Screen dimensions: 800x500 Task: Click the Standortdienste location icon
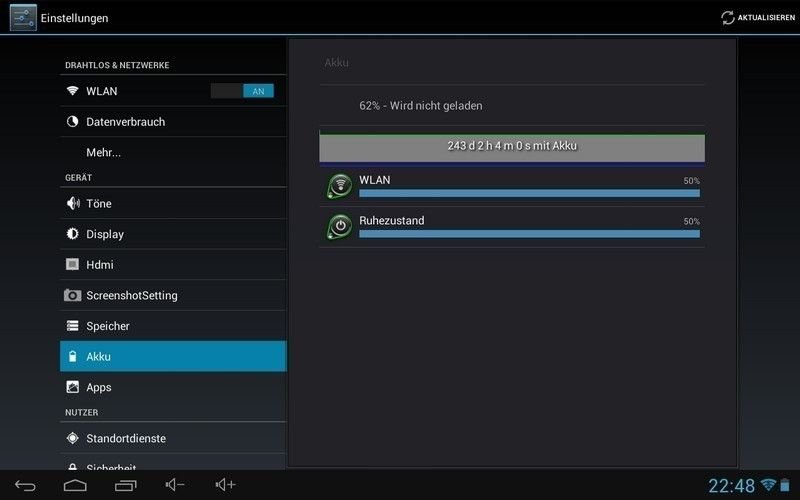click(72, 438)
